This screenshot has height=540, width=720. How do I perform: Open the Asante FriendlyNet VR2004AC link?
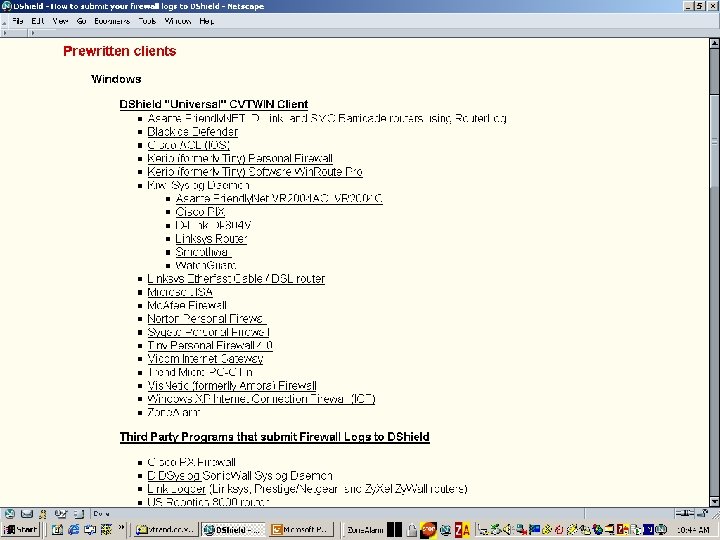(x=279, y=198)
